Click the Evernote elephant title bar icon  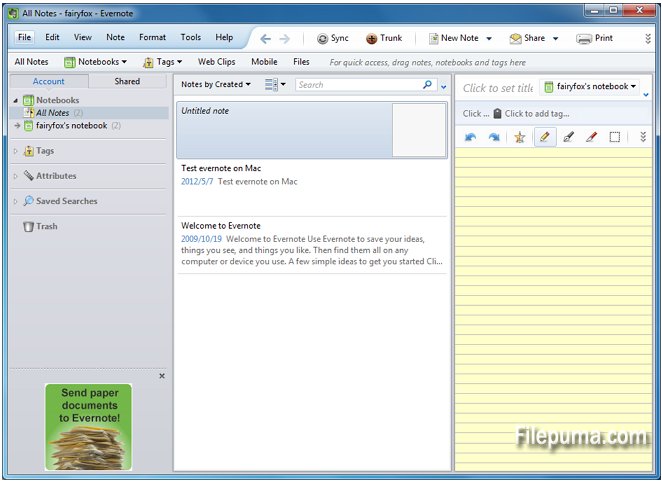[14, 13]
